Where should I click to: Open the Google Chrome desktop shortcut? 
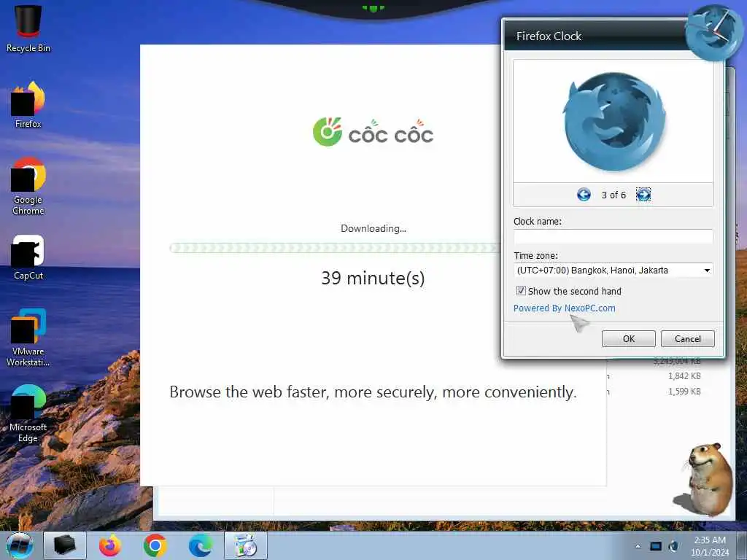click(28, 186)
